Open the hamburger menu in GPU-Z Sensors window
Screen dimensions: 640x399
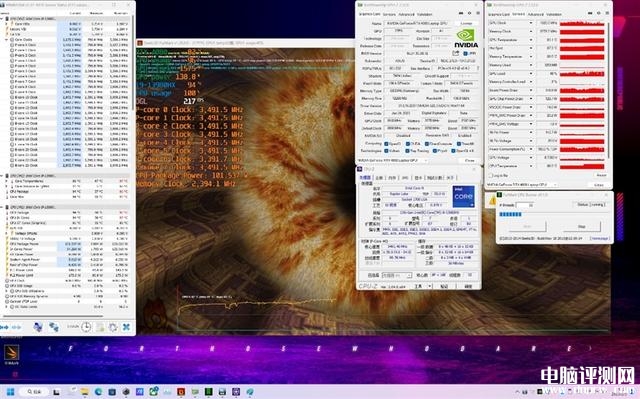[x=607, y=13]
